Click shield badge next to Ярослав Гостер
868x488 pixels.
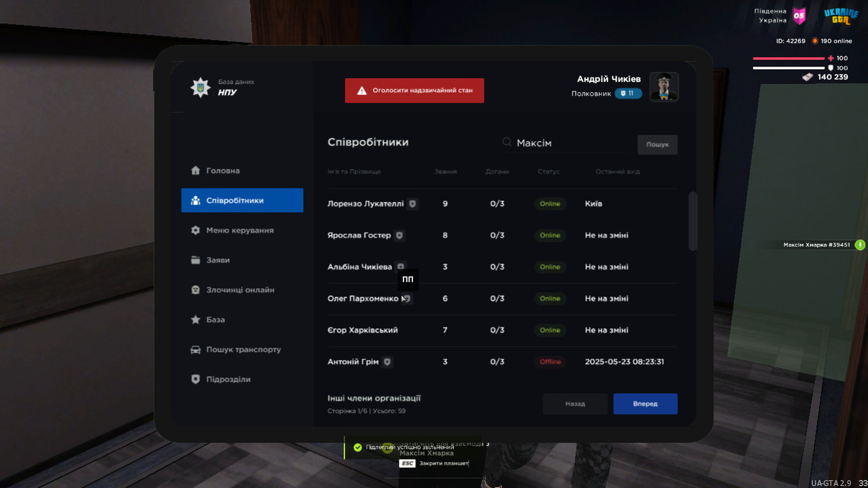(x=399, y=235)
